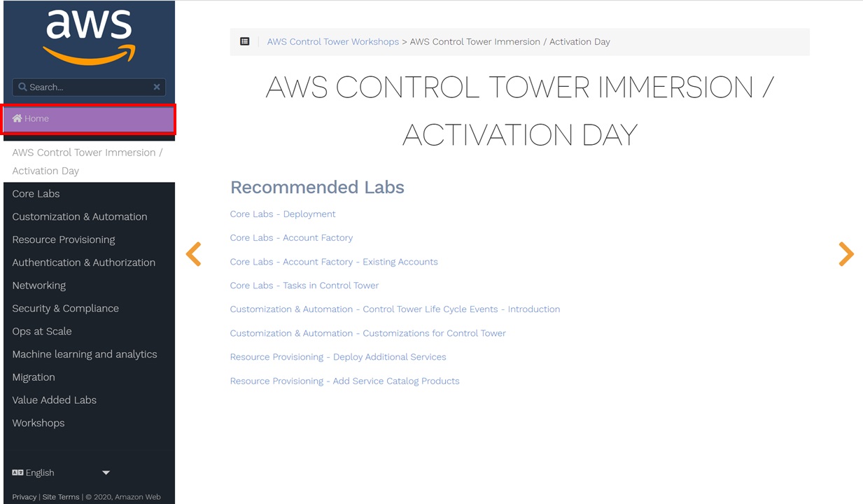Open Workshops from the sidebar navigation

point(38,423)
